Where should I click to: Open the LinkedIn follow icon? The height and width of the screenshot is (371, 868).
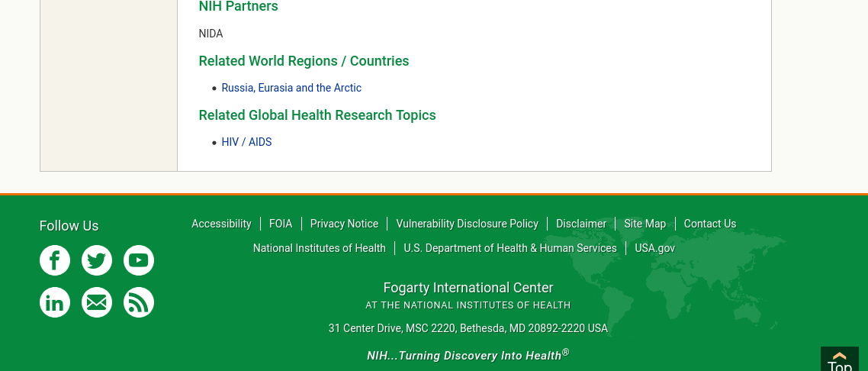click(x=55, y=302)
